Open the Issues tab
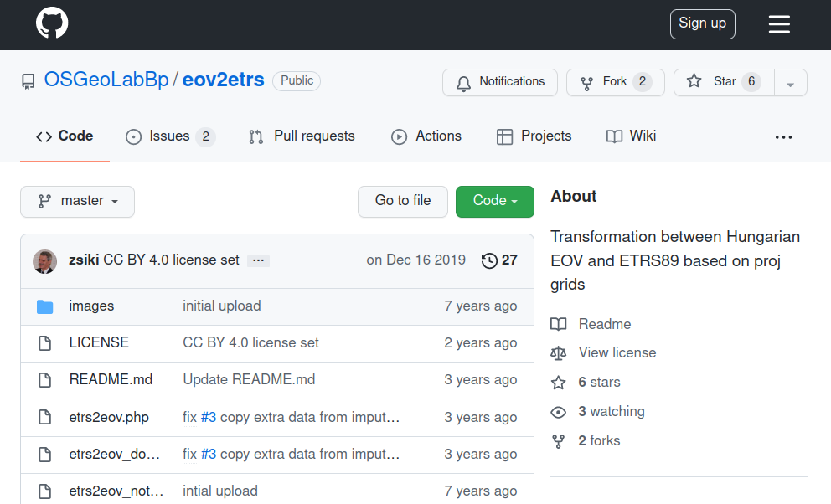Screen dimensions: 831x504 tap(170, 136)
